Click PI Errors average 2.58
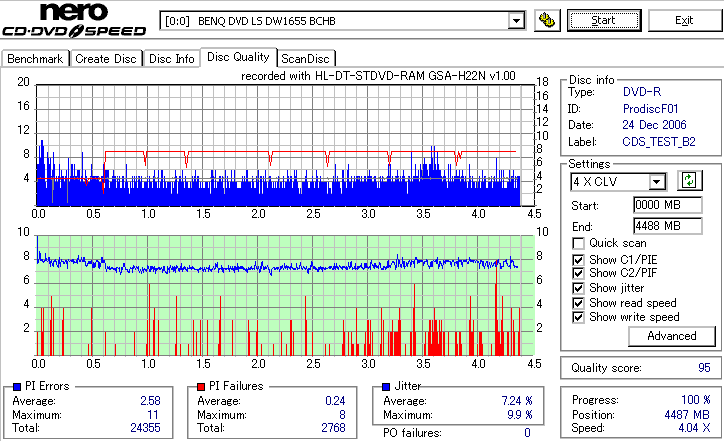 151,400
